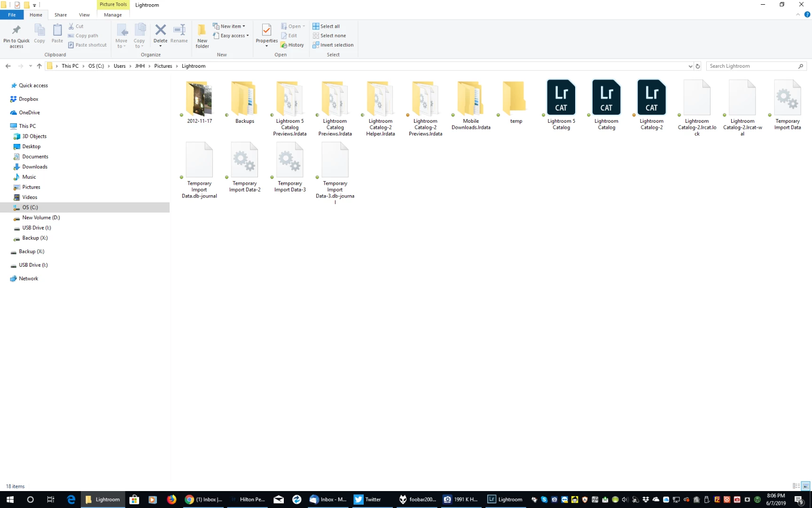This screenshot has height=508, width=812.
Task: Click Select none in ribbon
Action: pyautogui.click(x=329, y=36)
